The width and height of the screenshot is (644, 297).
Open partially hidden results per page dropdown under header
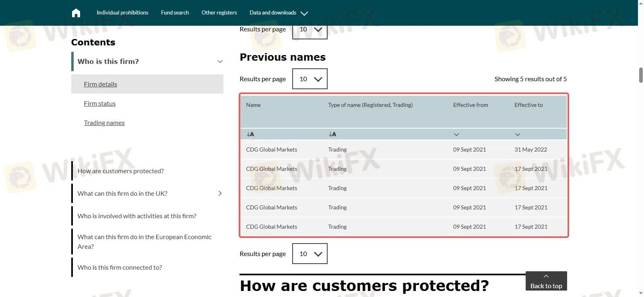(310, 32)
